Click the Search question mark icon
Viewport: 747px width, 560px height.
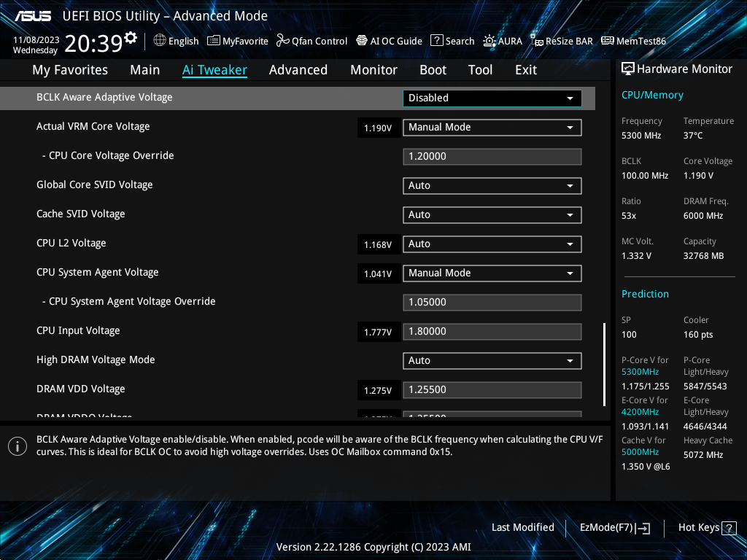[436, 41]
